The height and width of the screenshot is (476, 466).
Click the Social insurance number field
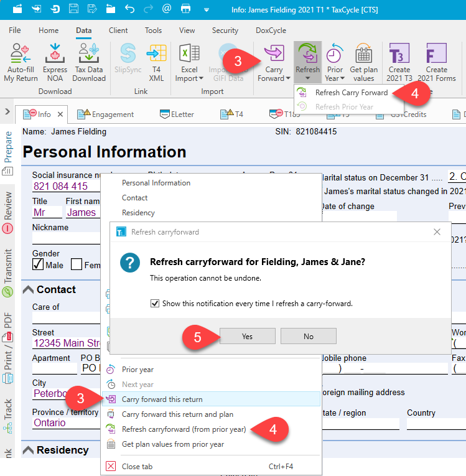(x=66, y=186)
